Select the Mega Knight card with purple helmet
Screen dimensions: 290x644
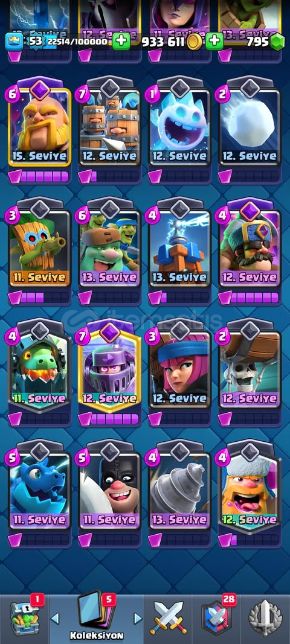click(109, 367)
